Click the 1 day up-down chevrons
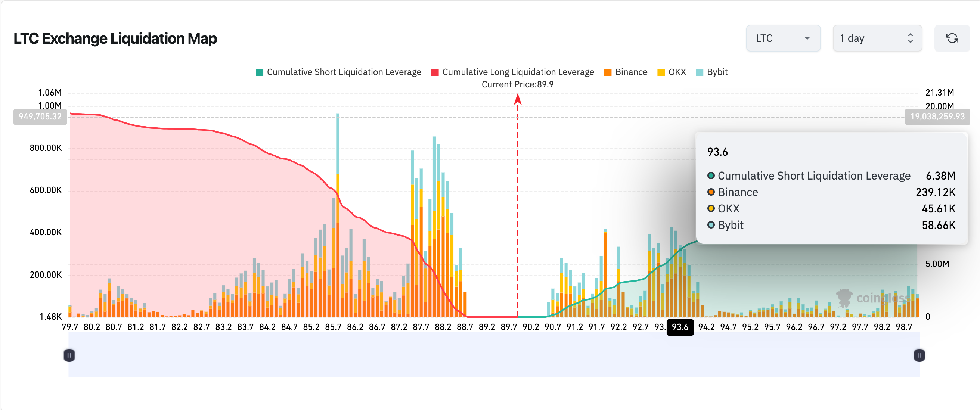 910,38
